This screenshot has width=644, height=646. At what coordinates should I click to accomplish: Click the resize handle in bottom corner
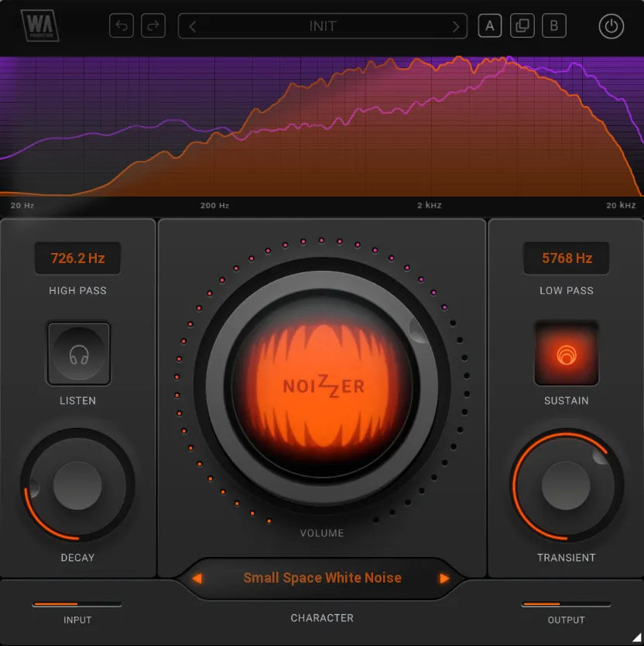pos(636,638)
